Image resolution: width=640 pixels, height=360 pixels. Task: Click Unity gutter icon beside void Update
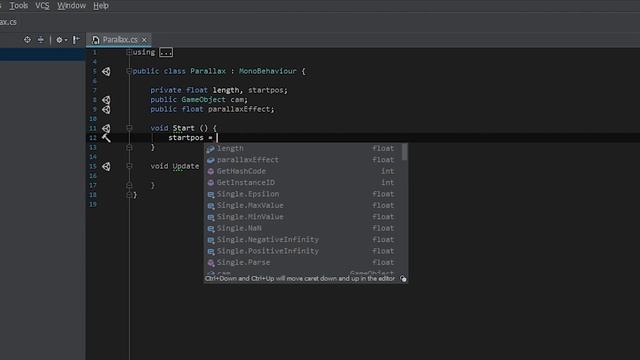tap(106, 167)
